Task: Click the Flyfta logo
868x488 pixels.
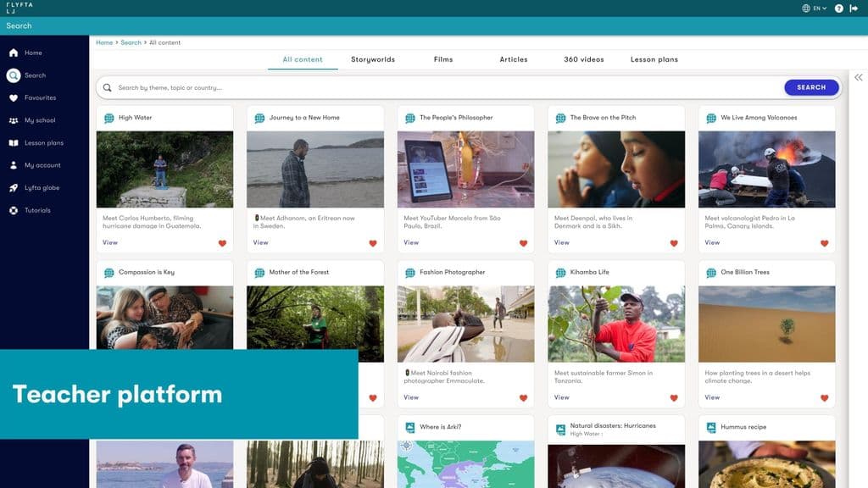Action: pos(19,7)
